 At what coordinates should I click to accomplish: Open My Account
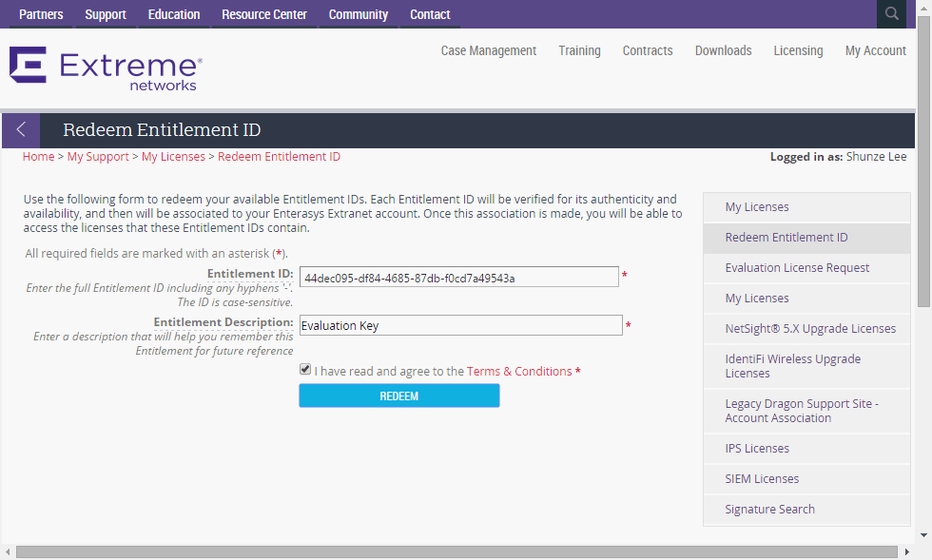(x=876, y=51)
